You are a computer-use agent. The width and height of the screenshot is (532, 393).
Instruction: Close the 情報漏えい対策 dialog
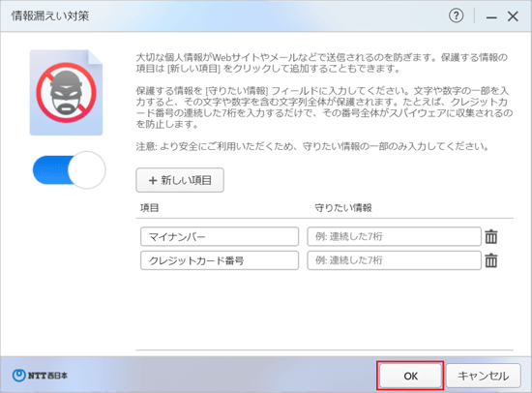click(513, 15)
